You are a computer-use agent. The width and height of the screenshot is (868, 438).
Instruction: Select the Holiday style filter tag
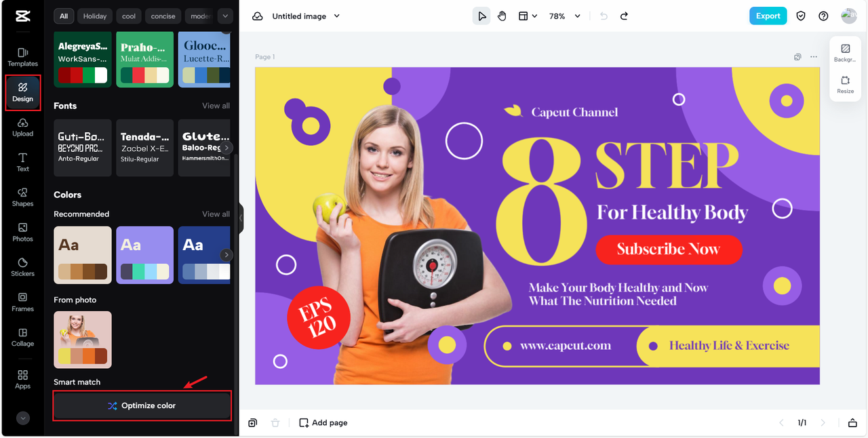(x=95, y=16)
